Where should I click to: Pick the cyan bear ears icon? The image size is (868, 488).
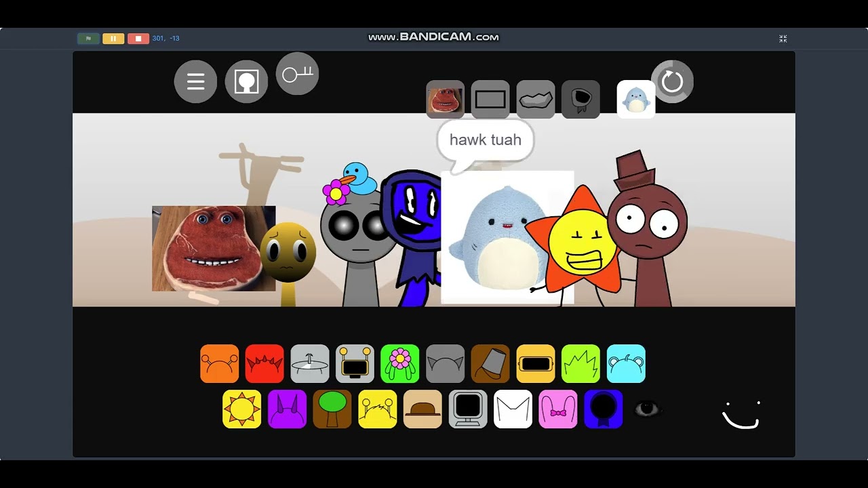[626, 364]
